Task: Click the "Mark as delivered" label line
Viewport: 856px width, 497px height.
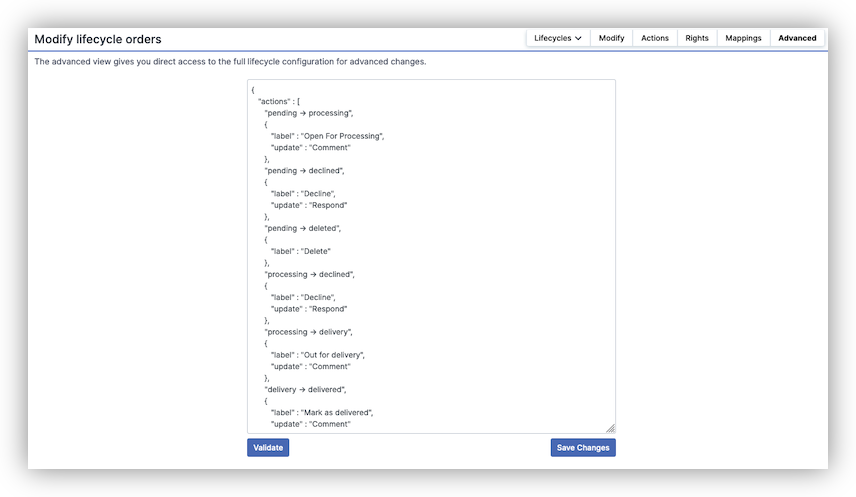Action: [321, 412]
